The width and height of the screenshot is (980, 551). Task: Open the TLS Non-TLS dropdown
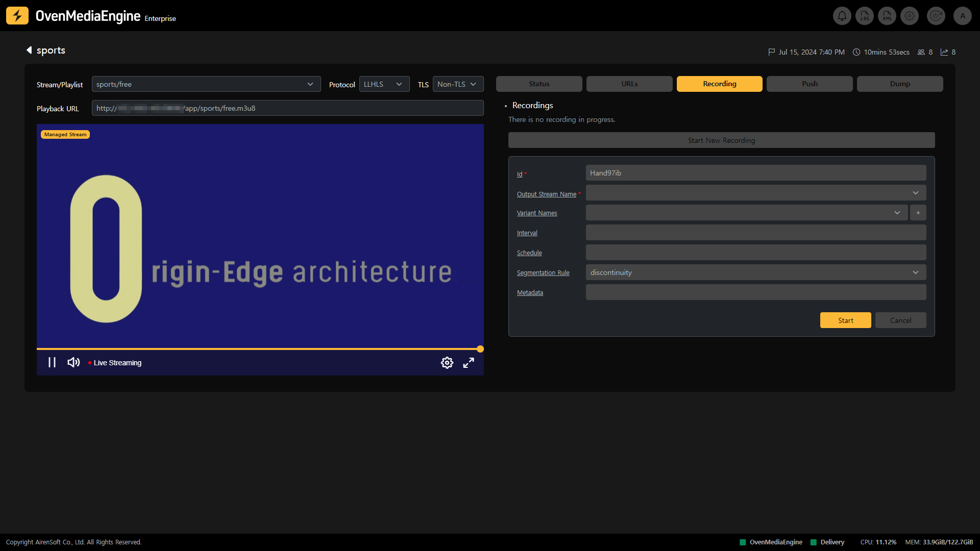tap(457, 84)
